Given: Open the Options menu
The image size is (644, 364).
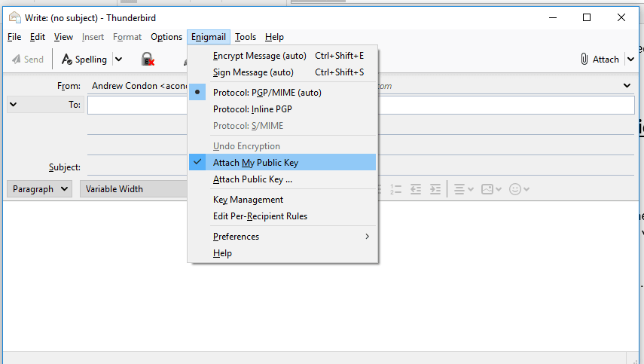Looking at the screenshot, I should [x=166, y=37].
